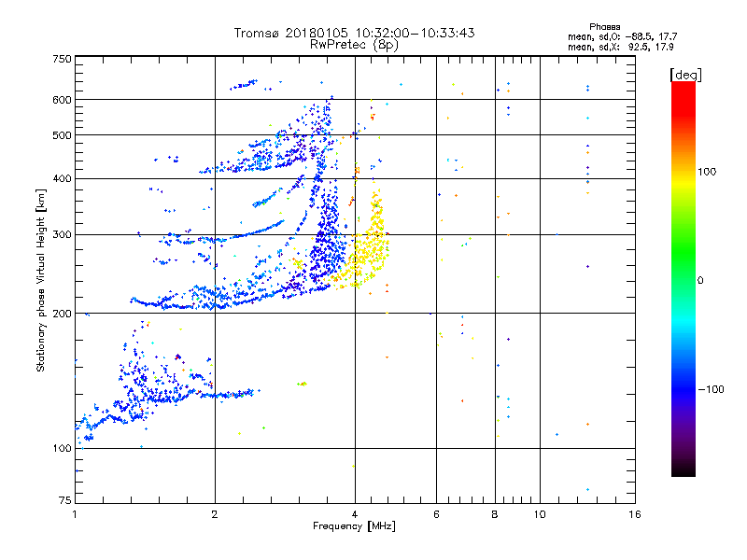Click the colorbar tick label '100'
The width and height of the screenshot is (747, 560).
pos(707,172)
